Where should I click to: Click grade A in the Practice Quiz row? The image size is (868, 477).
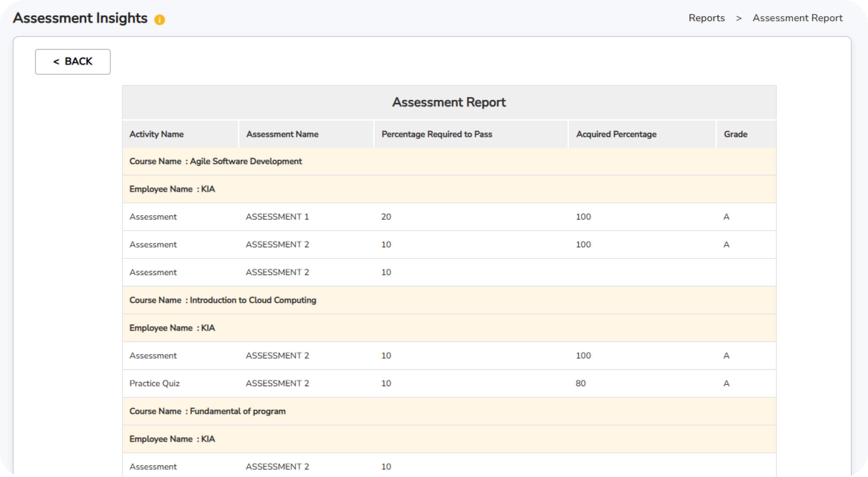click(726, 383)
